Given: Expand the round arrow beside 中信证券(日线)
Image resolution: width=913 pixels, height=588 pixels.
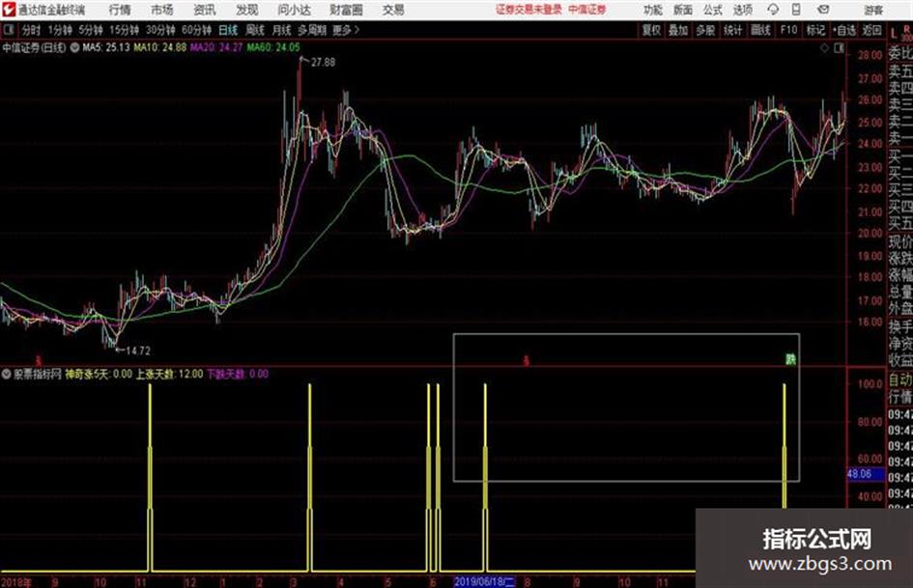Looking at the screenshot, I should click(x=74, y=47).
